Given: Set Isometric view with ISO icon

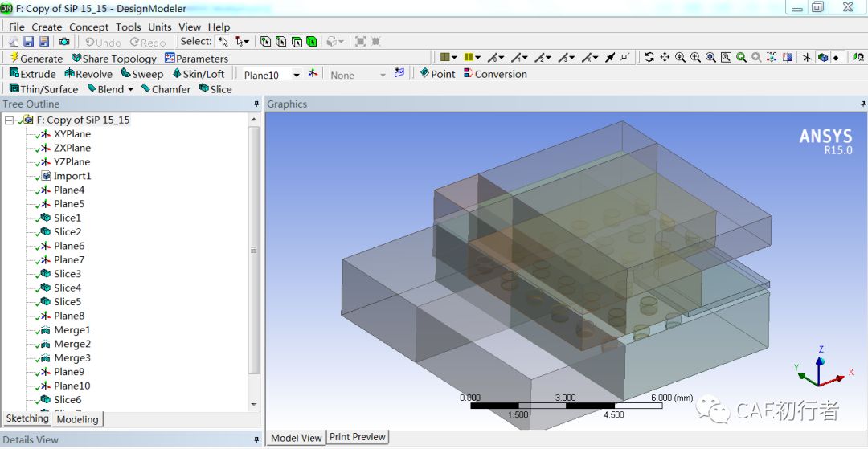Looking at the screenshot, I should (x=772, y=57).
